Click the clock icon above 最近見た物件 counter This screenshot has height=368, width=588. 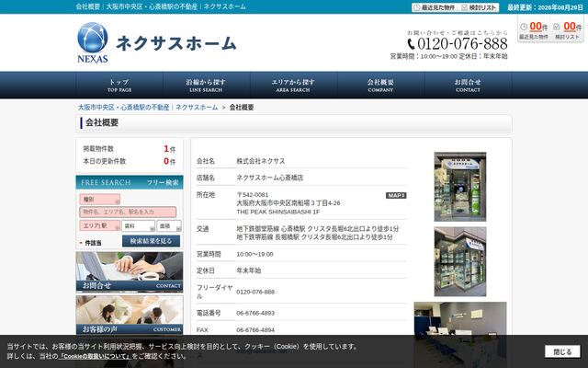[524, 27]
